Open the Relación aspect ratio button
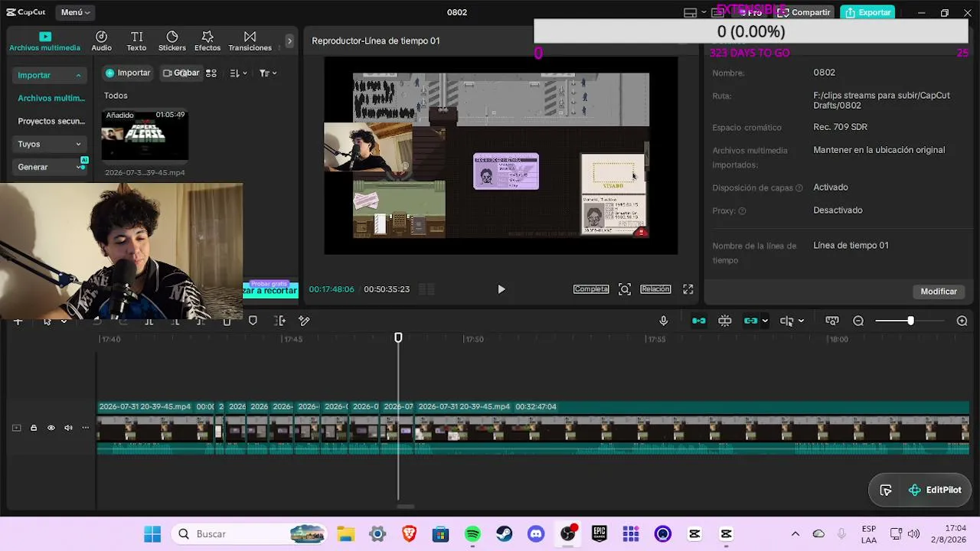The height and width of the screenshot is (551, 980). pyautogui.click(x=655, y=289)
